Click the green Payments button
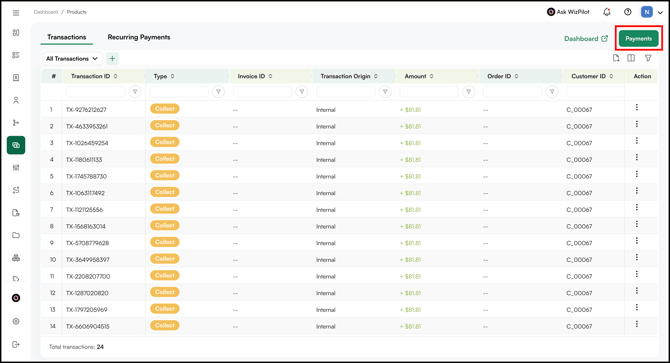 639,38
